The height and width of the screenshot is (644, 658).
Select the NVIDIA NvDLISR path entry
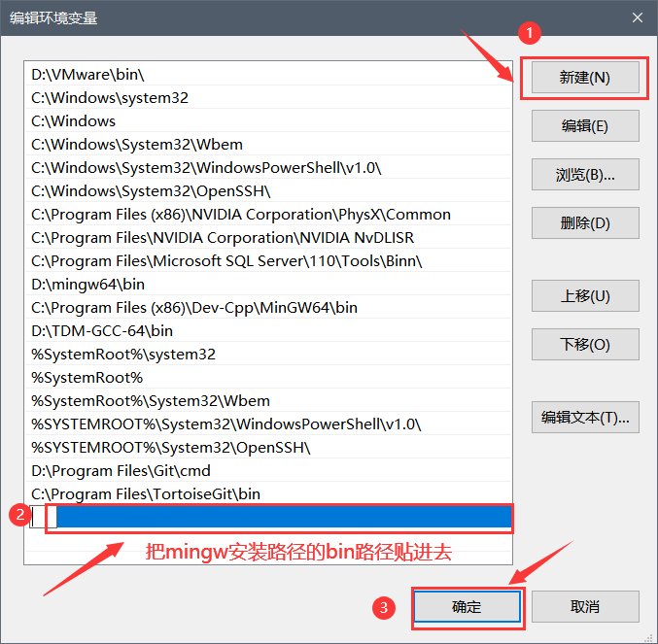point(268,238)
